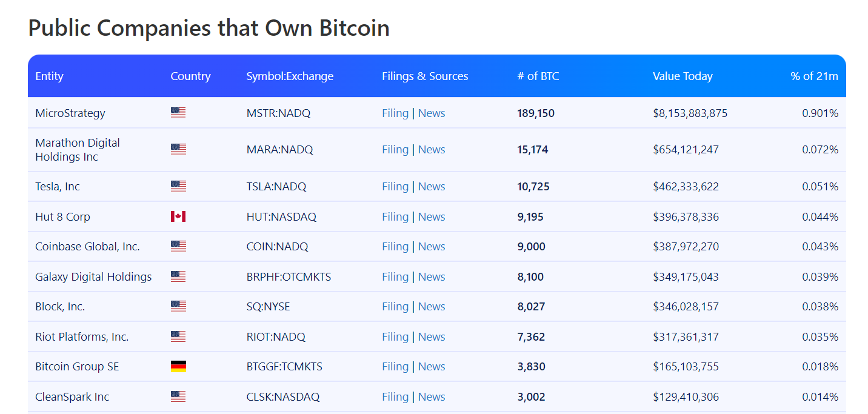Click the MSTR:NADQ ticker symbol
The height and width of the screenshot is (414, 868).
point(278,113)
